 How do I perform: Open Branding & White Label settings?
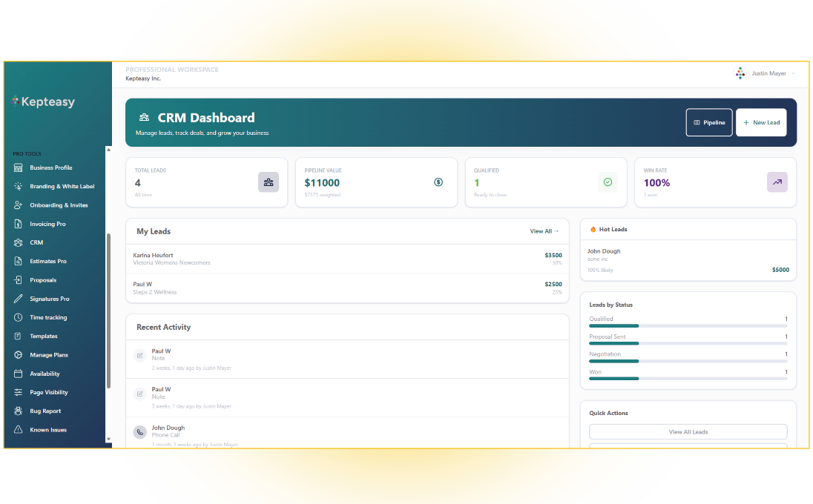pos(18,186)
